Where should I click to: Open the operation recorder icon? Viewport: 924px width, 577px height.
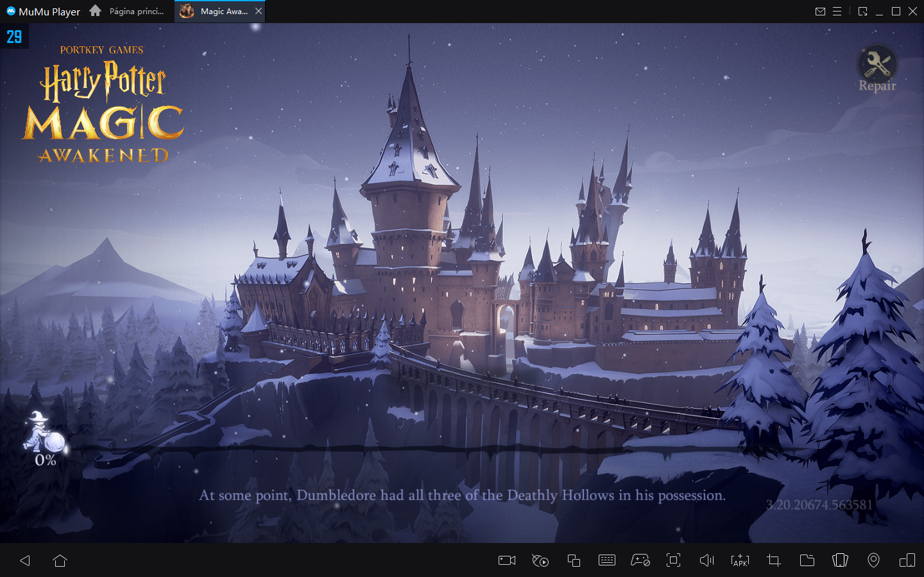(540, 560)
